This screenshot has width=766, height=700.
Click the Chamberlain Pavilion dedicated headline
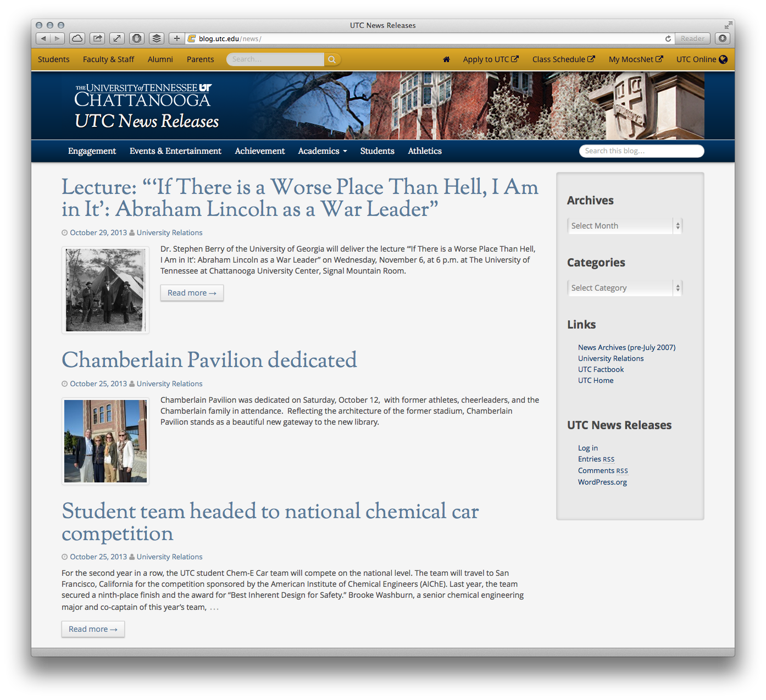coord(209,360)
